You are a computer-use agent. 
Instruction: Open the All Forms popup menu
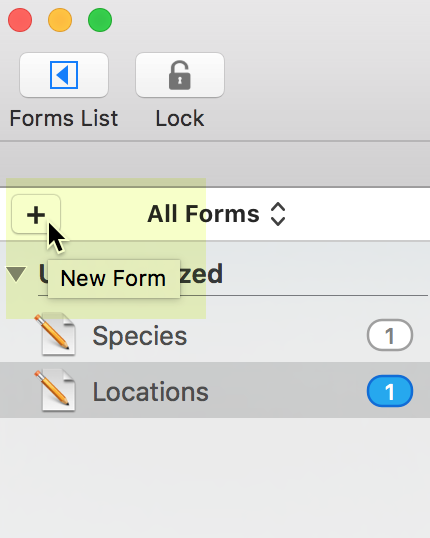[216, 214]
